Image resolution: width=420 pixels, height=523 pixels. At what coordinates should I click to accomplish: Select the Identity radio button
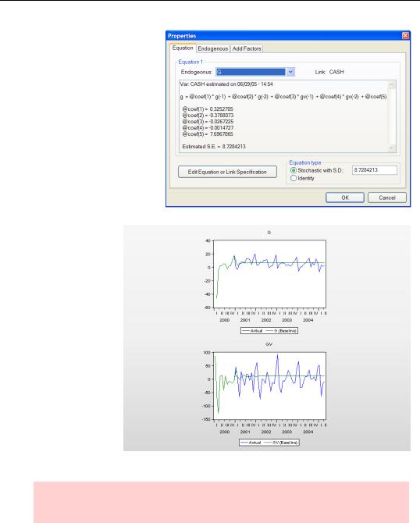(x=294, y=179)
